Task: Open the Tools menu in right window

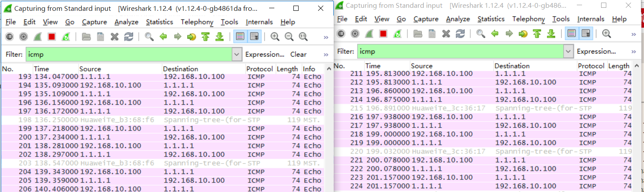Action: coord(561,19)
